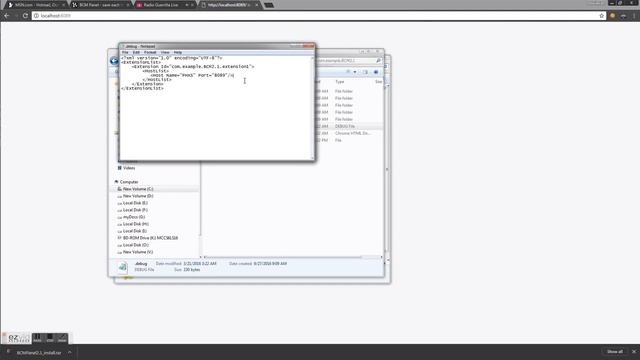Open Local Disk (F:)
Screen dimensions: 640x360
click(135, 210)
